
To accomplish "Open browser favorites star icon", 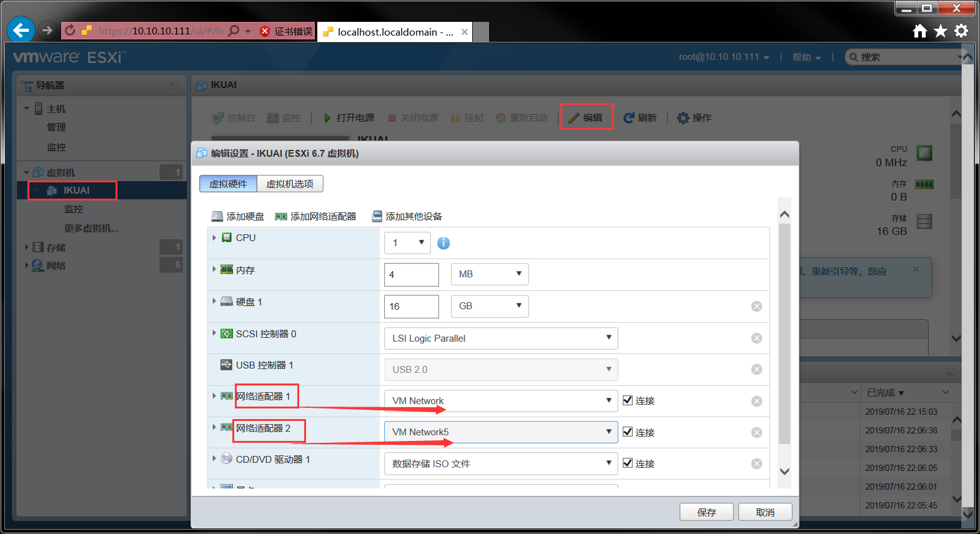I will [941, 31].
